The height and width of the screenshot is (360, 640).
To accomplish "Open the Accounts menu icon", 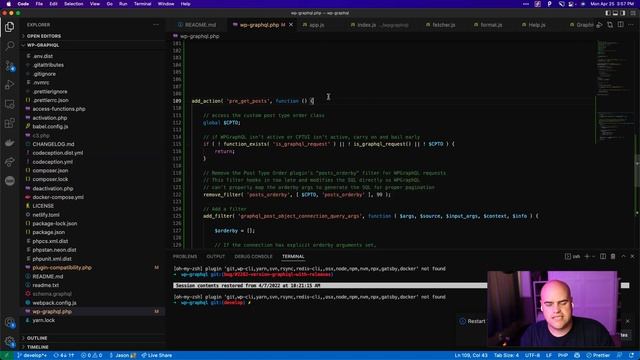I will tap(9, 322).
